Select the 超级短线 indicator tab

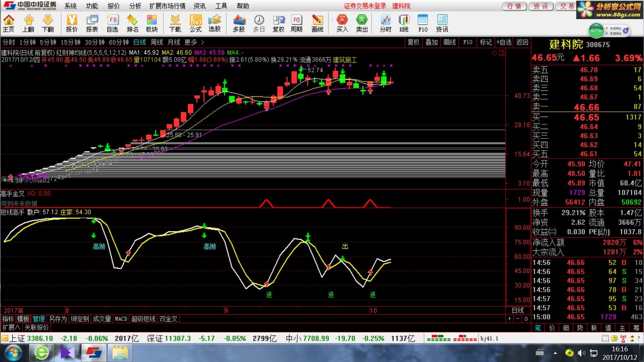pos(143,319)
